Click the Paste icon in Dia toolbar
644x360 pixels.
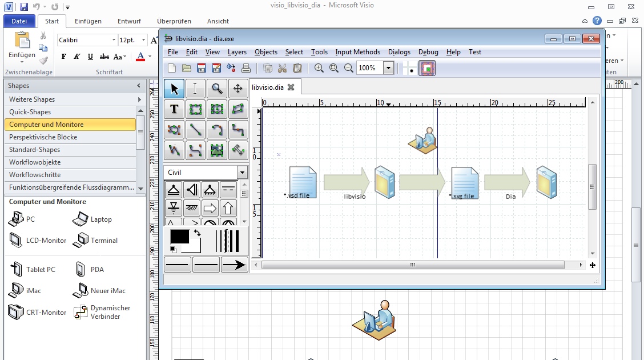coord(297,68)
